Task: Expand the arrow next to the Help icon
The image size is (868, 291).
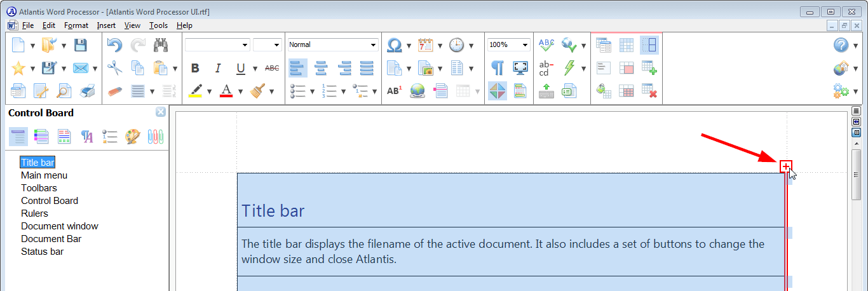Action: click(x=855, y=46)
